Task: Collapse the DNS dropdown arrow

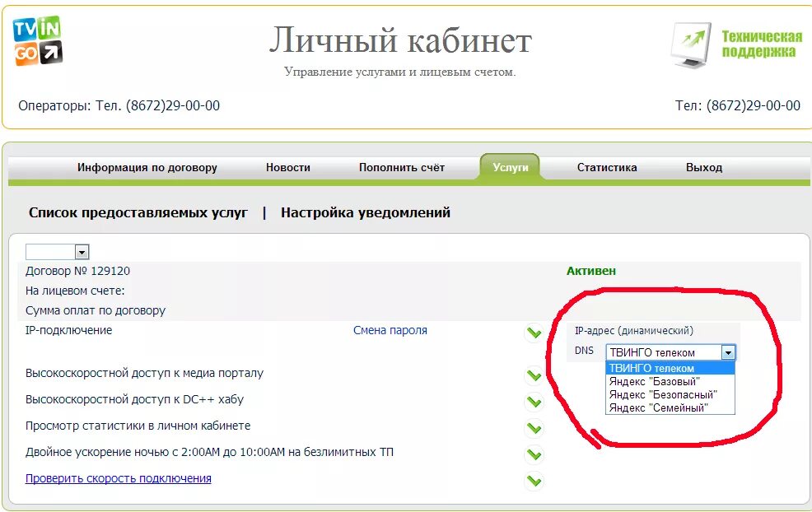Action: 728,353
